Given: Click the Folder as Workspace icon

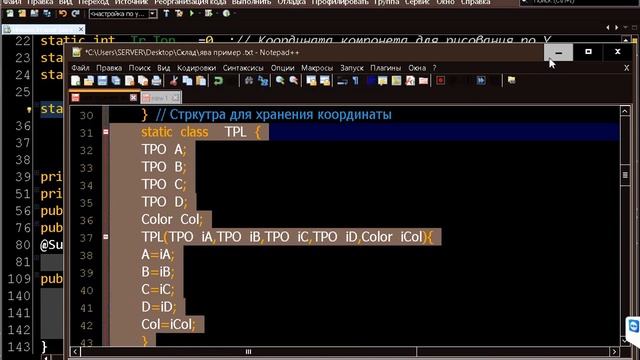Looking at the screenshot, I should 423,81.
